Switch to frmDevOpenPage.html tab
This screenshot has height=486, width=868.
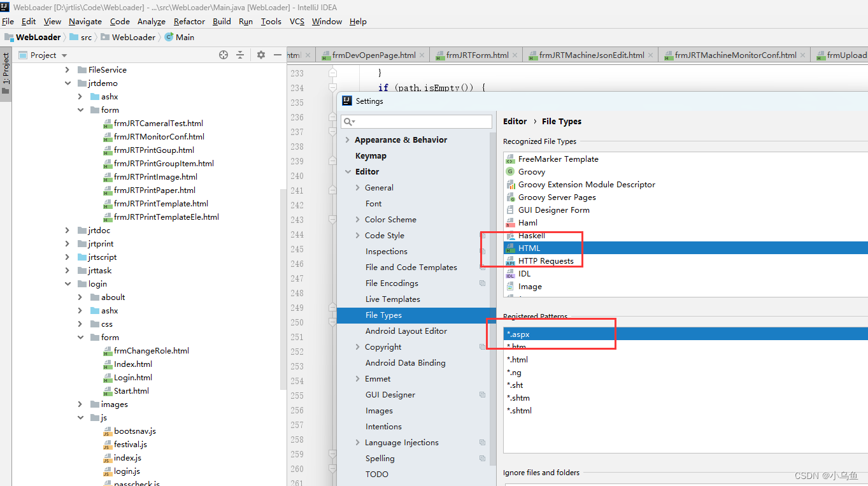[374, 55]
